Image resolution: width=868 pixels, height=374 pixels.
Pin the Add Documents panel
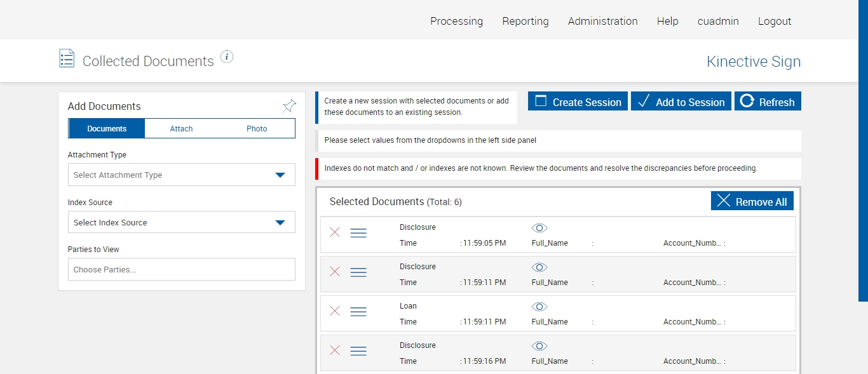pyautogui.click(x=289, y=106)
